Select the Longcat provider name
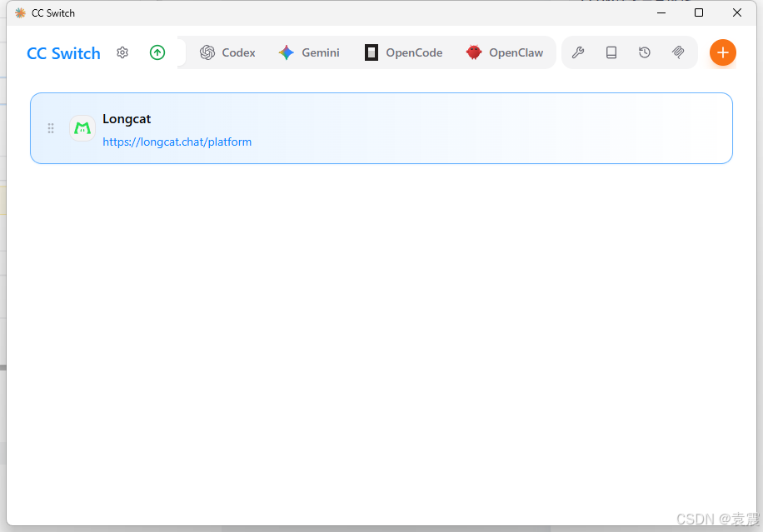The height and width of the screenshot is (532, 763). (127, 119)
